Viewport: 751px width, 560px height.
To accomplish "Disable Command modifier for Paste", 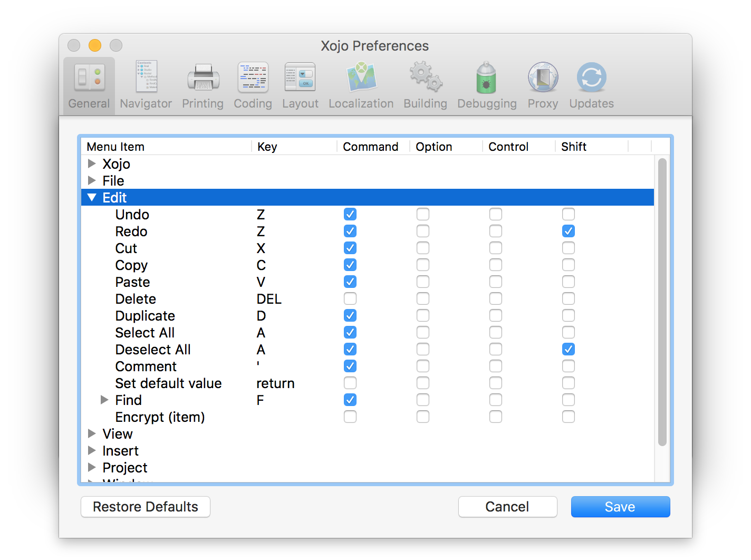I will tap(350, 282).
